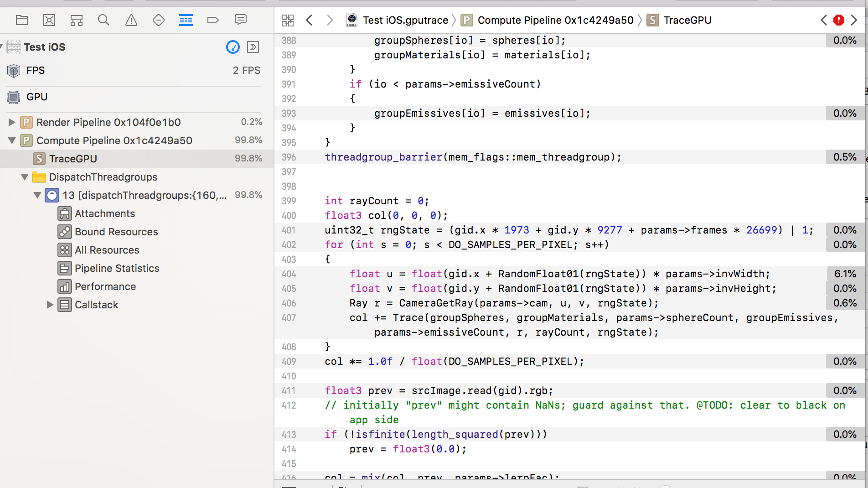Collapse Compute Pipeline 0x1c4249a50
This screenshot has width=868, height=488.
(12, 140)
